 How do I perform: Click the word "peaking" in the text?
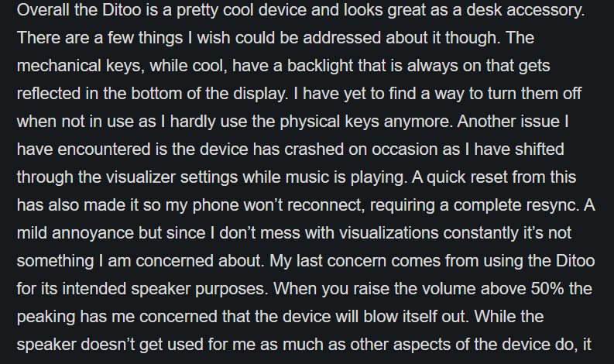[46, 317]
